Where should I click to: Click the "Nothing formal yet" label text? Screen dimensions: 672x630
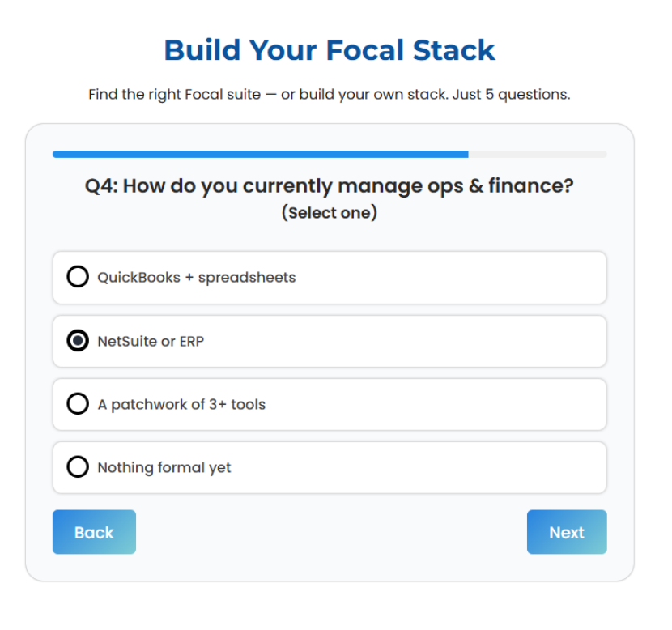164,467
